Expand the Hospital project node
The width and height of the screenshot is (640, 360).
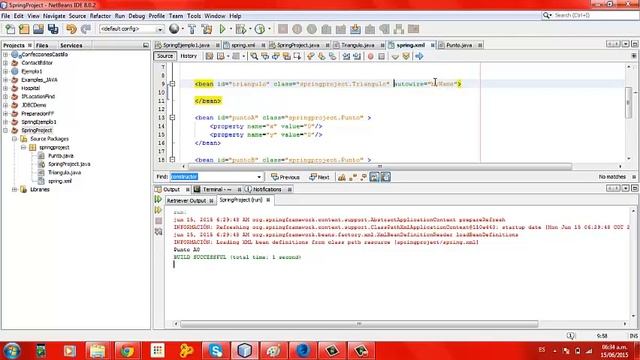(x=6, y=88)
